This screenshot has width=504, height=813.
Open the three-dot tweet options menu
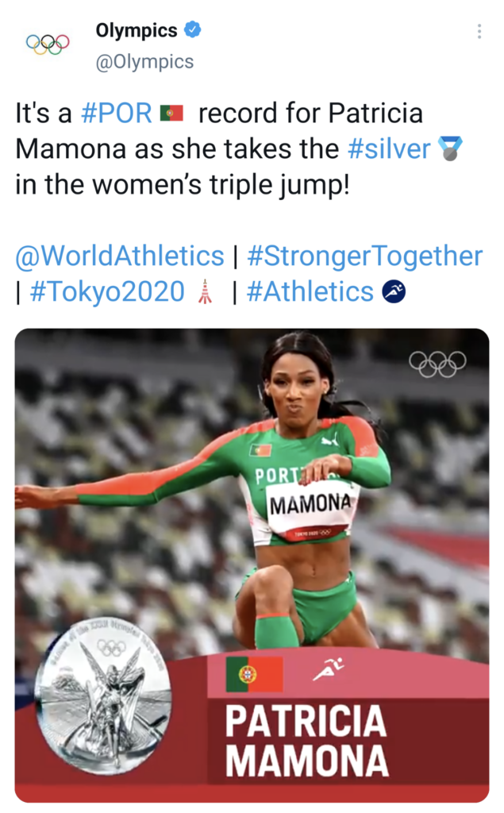[x=479, y=32]
